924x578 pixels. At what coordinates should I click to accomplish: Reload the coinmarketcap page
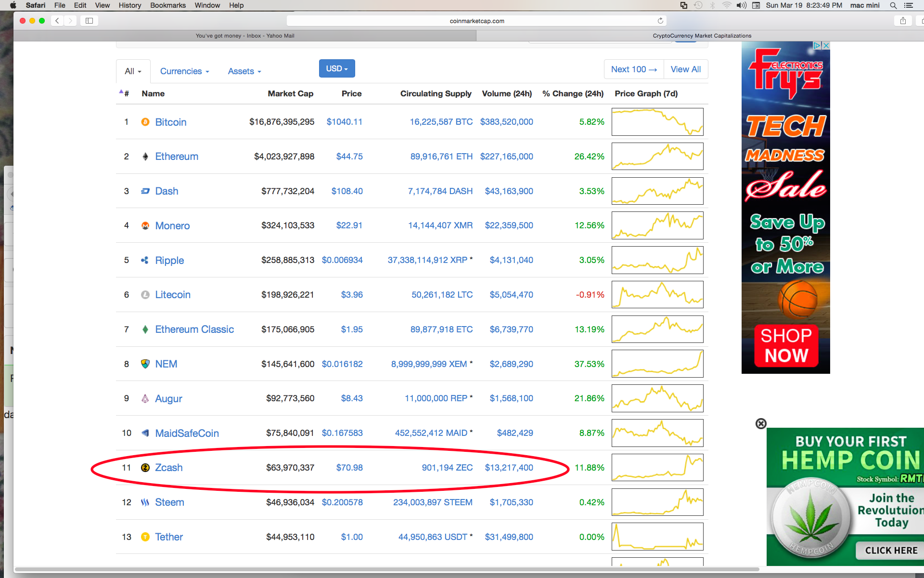660,21
